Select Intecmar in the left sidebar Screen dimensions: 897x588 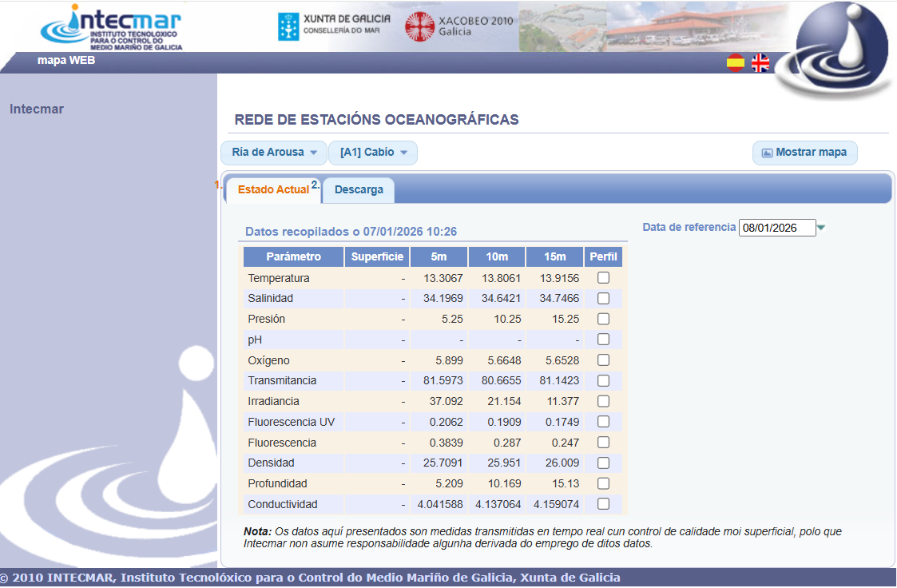point(36,109)
